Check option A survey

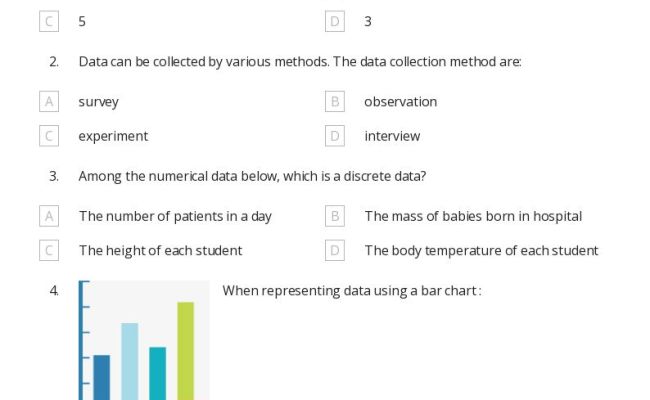pyautogui.click(x=48, y=101)
